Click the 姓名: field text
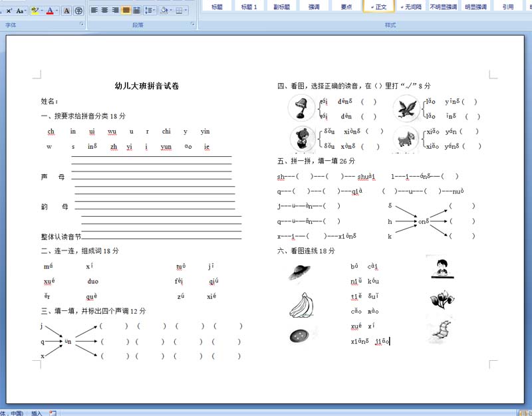Screen dimensions: 532x416 click(x=49, y=101)
